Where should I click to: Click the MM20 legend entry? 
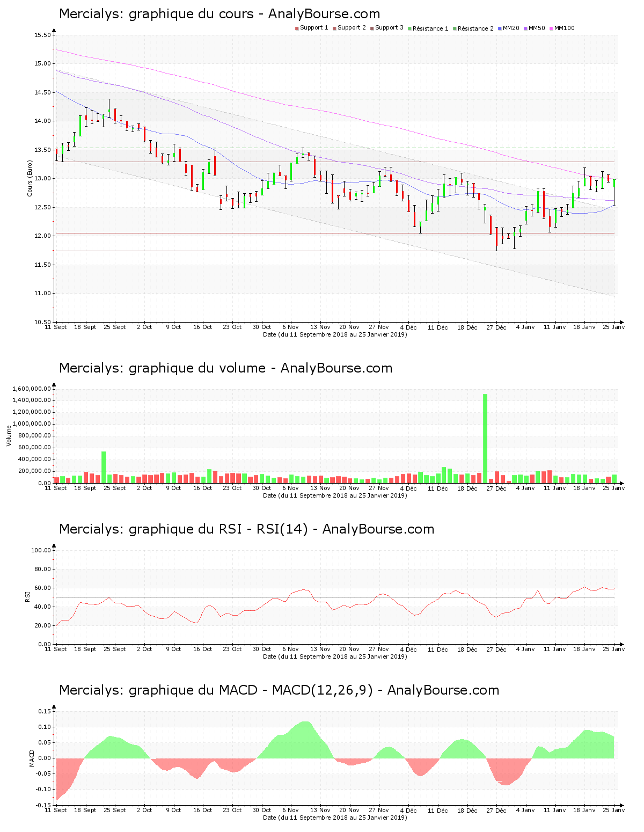coord(508,28)
